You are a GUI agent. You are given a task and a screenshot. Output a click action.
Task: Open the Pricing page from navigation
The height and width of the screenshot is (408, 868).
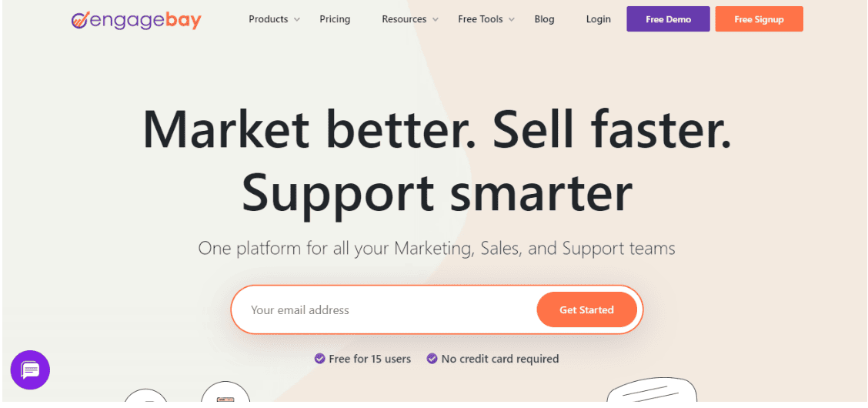click(335, 19)
